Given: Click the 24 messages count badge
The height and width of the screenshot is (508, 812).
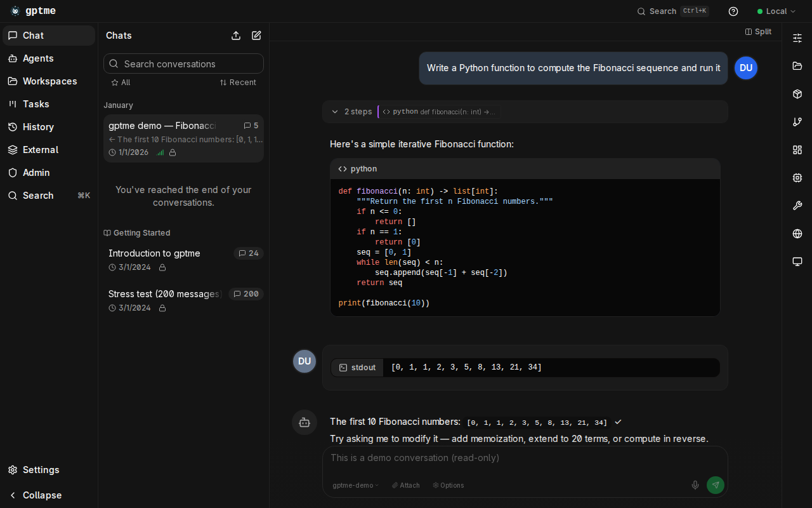Looking at the screenshot, I should [x=249, y=253].
